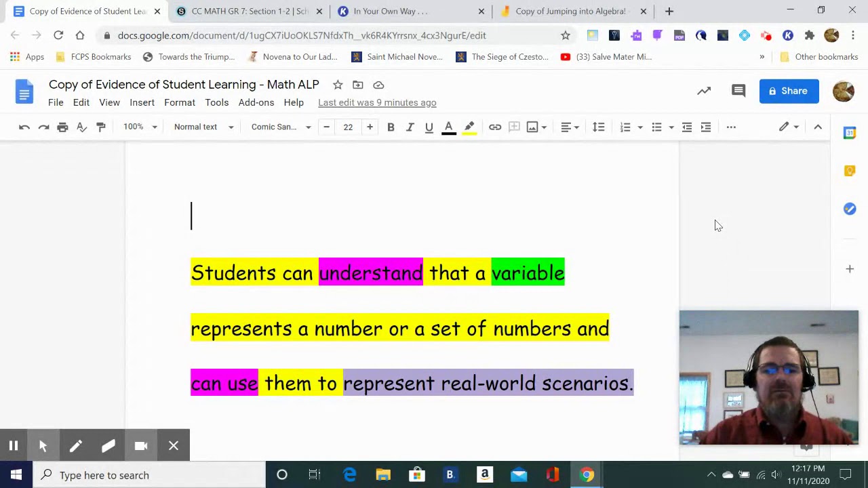
Task: Open the Normal text style dropdown
Action: pyautogui.click(x=203, y=127)
